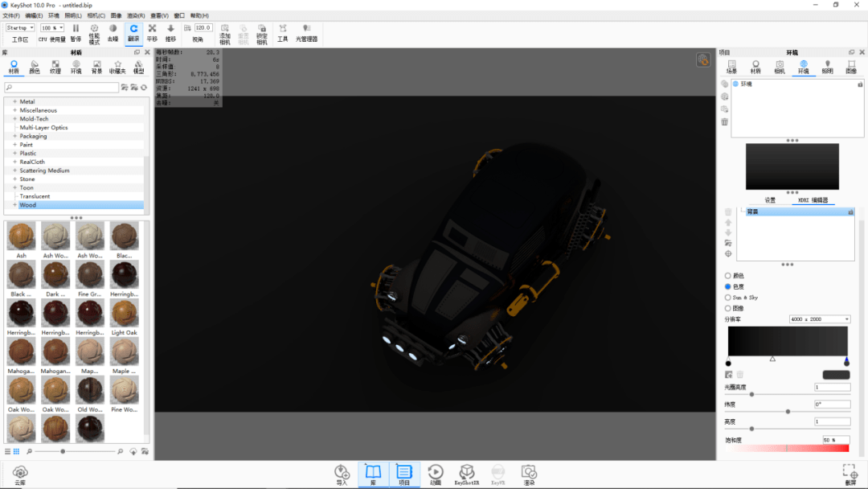Open the 渲染(R) render menu

pyautogui.click(x=136, y=15)
